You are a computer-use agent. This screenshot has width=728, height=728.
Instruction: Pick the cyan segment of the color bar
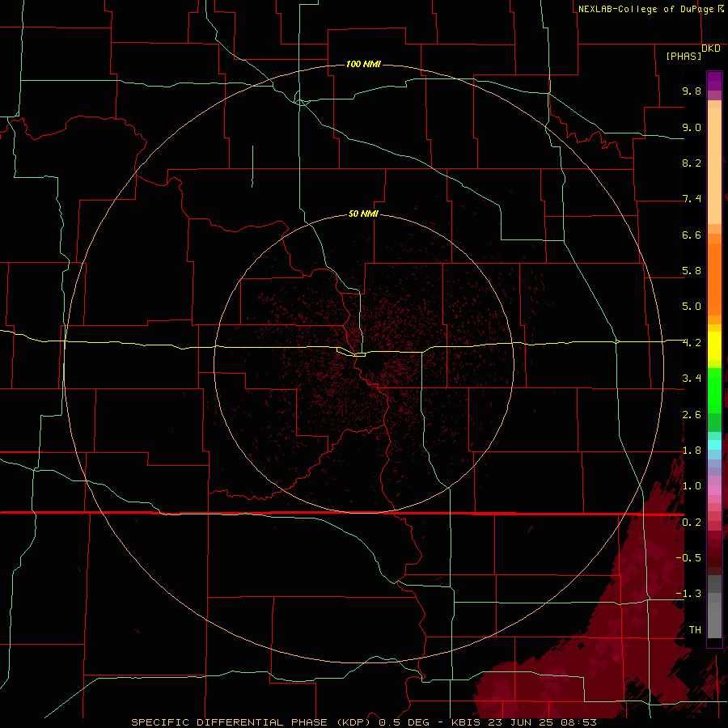(x=714, y=445)
